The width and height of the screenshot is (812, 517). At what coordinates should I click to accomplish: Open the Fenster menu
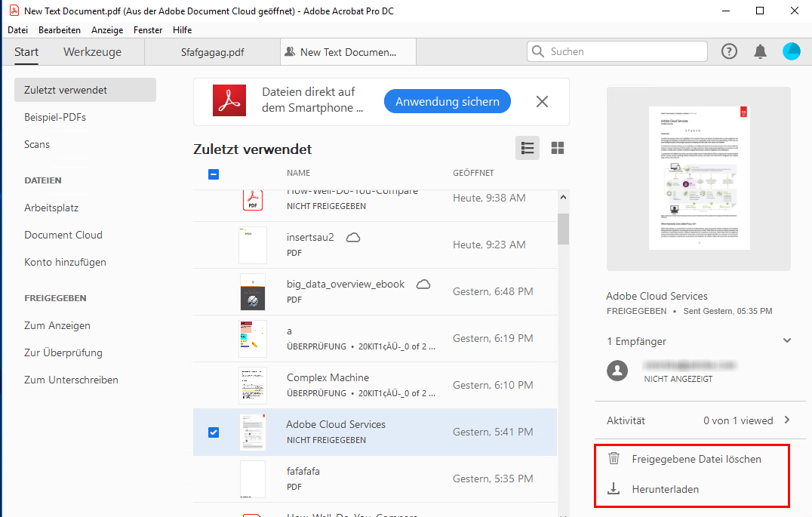point(148,30)
